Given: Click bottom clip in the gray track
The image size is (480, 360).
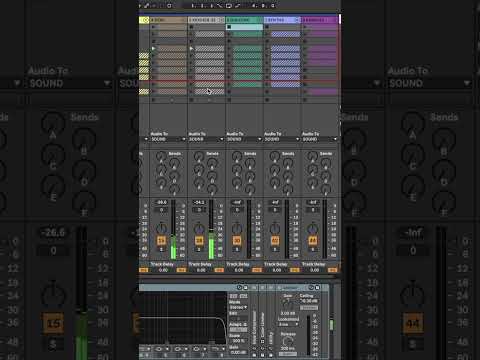Looking at the screenshot, I should pyautogui.click(x=210, y=91).
